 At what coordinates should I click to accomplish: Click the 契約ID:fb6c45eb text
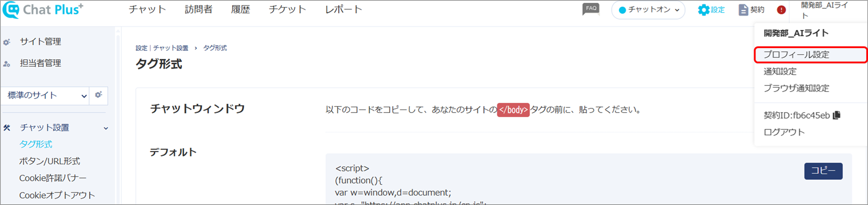click(797, 115)
